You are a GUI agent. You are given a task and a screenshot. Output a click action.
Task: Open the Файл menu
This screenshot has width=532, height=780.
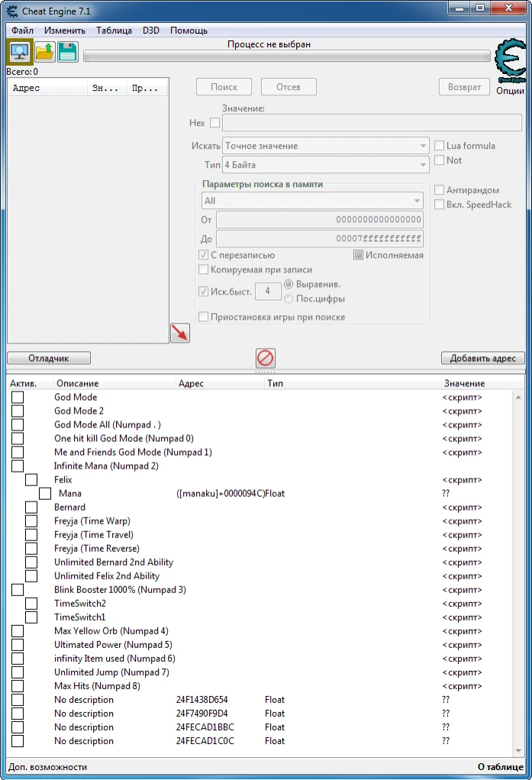pos(22,31)
